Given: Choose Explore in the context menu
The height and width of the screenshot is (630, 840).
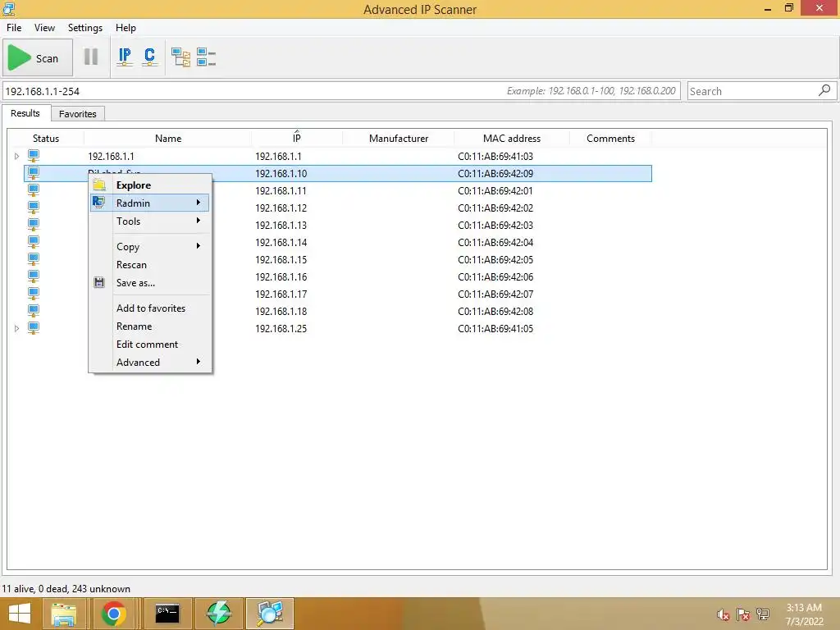Looking at the screenshot, I should pyautogui.click(x=149, y=185).
